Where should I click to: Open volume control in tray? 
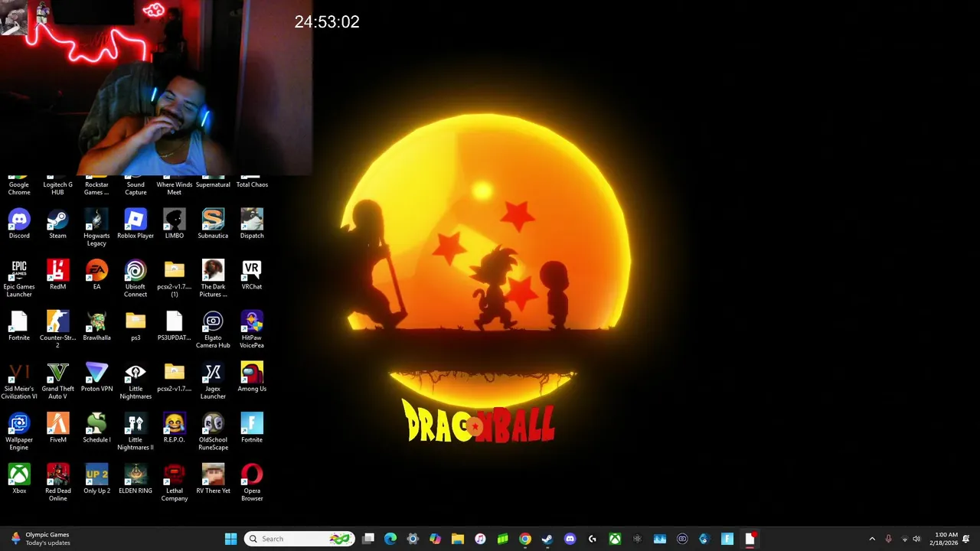point(916,539)
